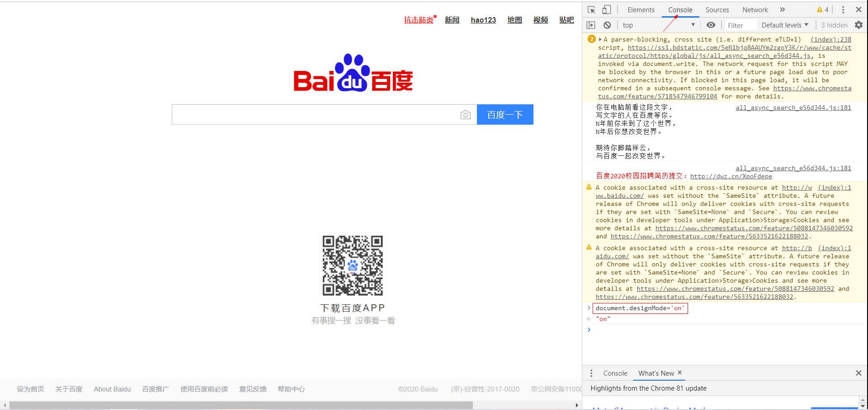Click the Baidu search input field
This screenshot has width=868, height=410.
[316, 115]
